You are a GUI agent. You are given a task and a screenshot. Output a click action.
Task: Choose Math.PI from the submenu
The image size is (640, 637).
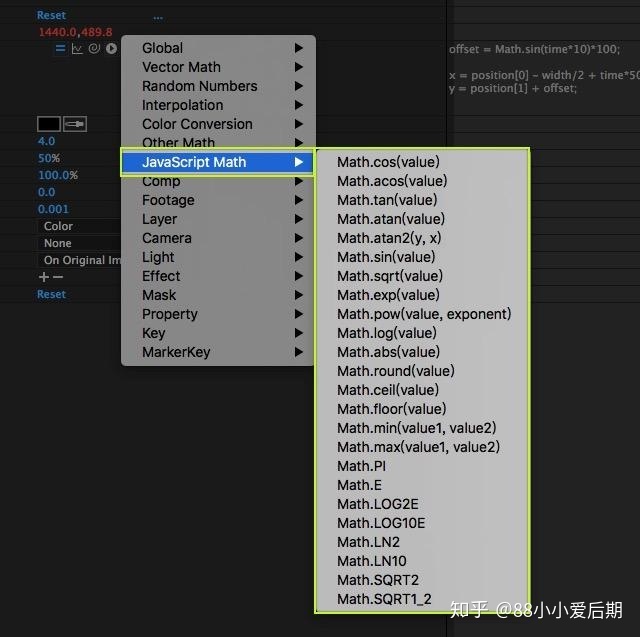click(x=422, y=466)
